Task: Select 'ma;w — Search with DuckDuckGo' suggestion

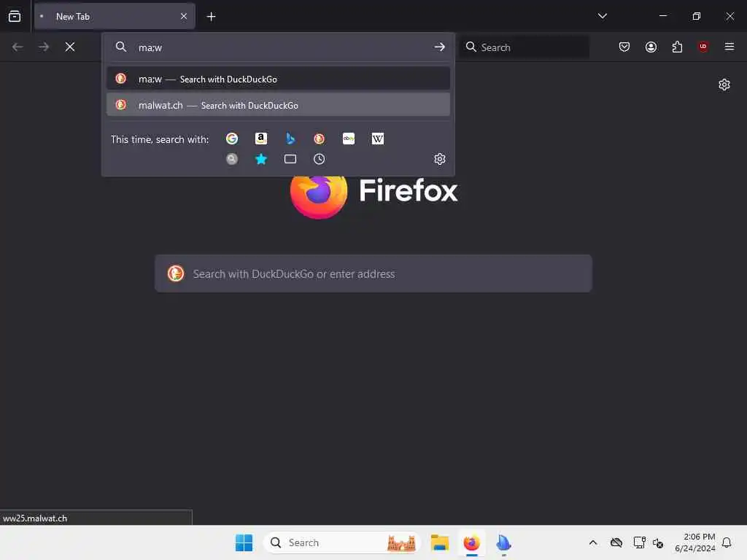Action: (278, 79)
